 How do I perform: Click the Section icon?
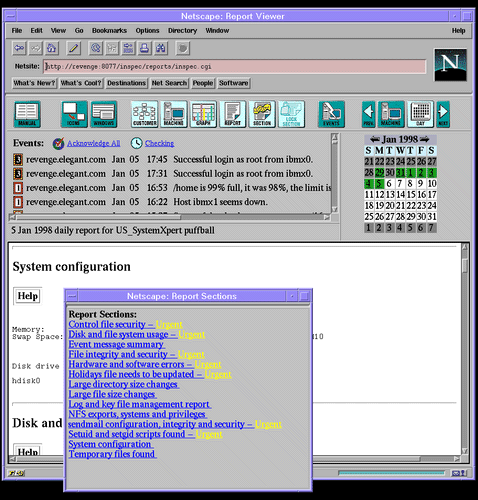tap(262, 114)
